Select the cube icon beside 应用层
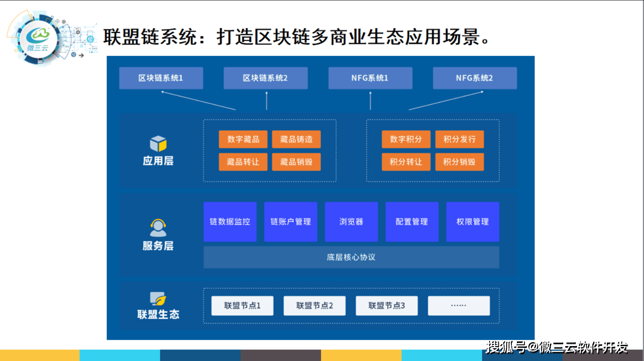644x361 pixels. [158, 143]
